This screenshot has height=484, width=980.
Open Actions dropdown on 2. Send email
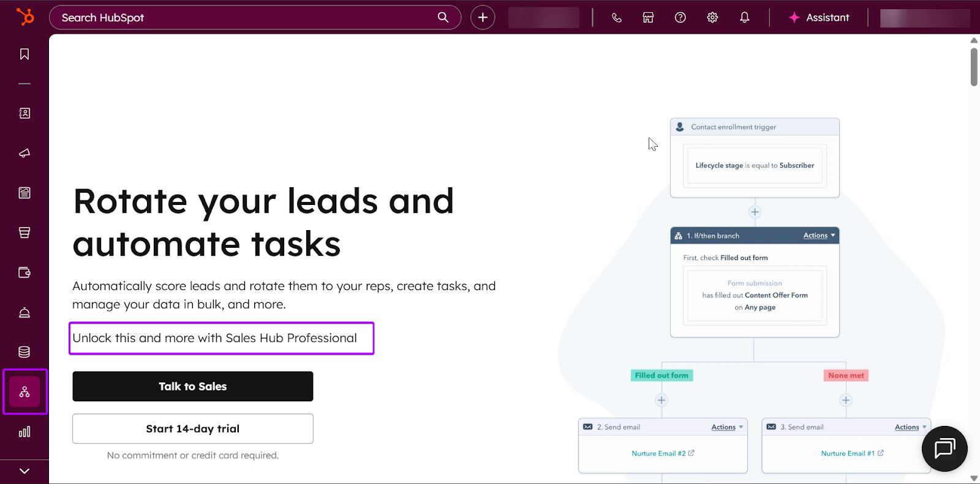[x=727, y=427]
